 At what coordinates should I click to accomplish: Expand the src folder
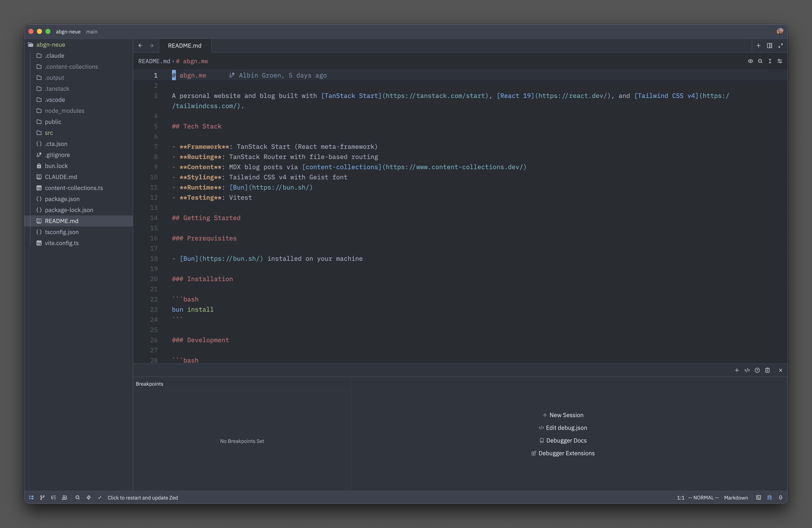49,133
